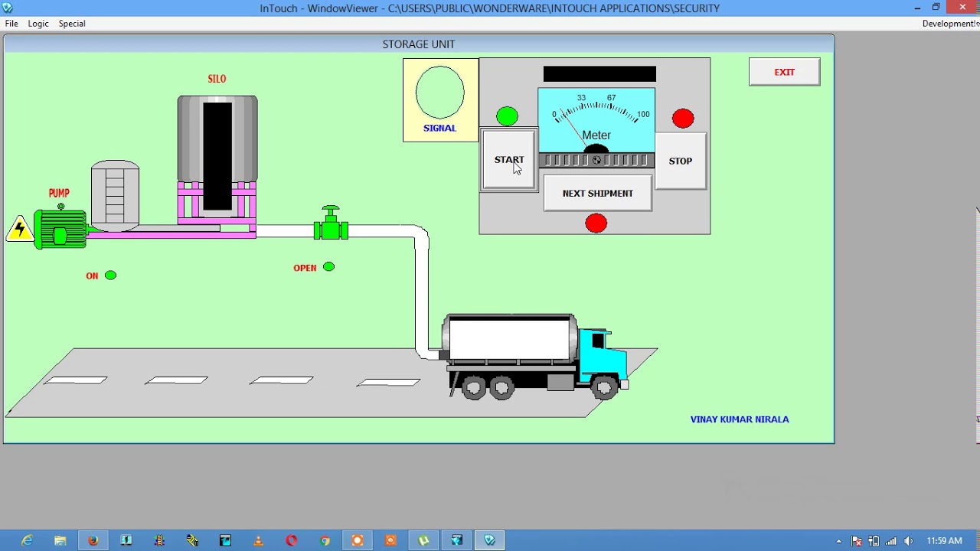The height and width of the screenshot is (551, 980).
Task: Click the taskbar clock showing 11:59 AM
Action: [944, 541]
